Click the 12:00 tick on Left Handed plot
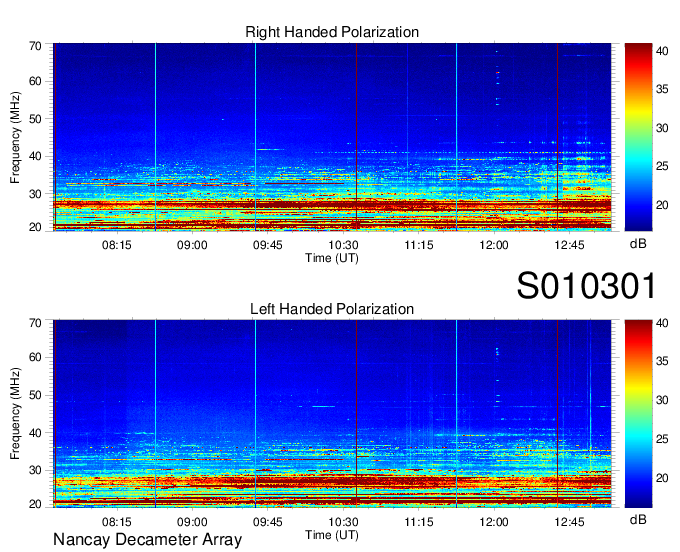The height and width of the screenshot is (552, 680). tap(494, 522)
